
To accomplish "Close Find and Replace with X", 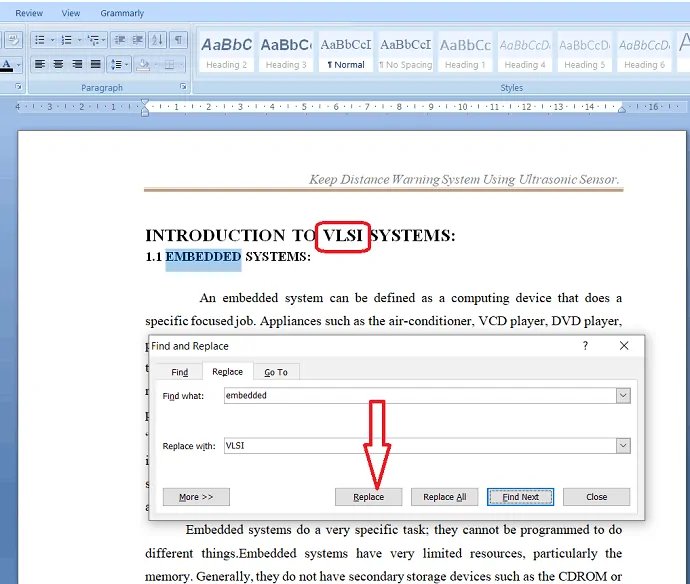I will [624, 346].
